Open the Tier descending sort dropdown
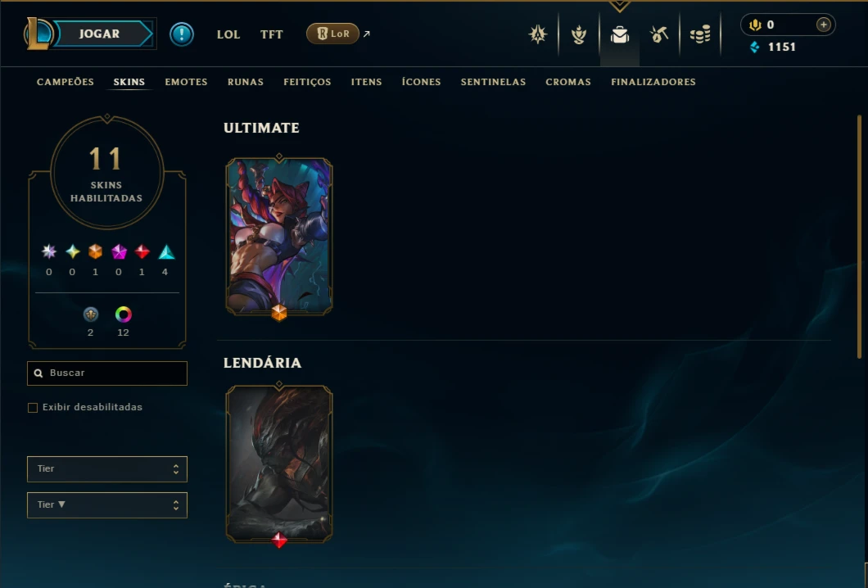 (x=106, y=505)
